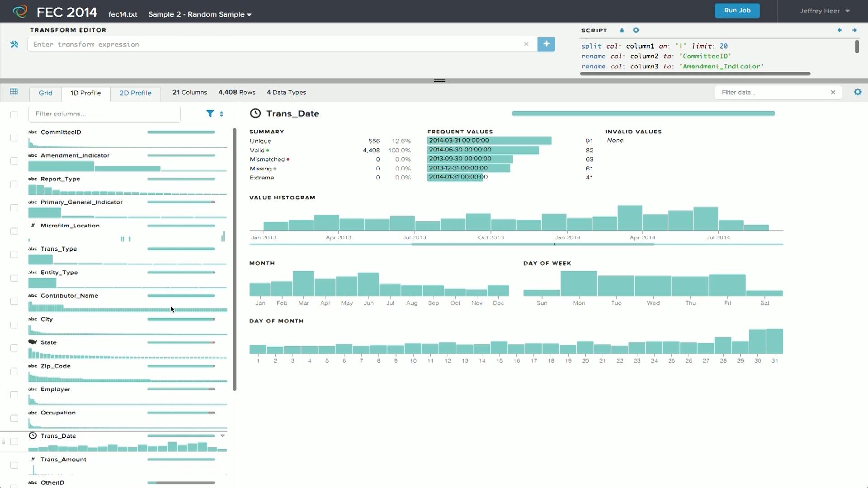Image resolution: width=868 pixels, height=488 pixels.
Task: Click the 1D Profile tab
Action: click(85, 92)
